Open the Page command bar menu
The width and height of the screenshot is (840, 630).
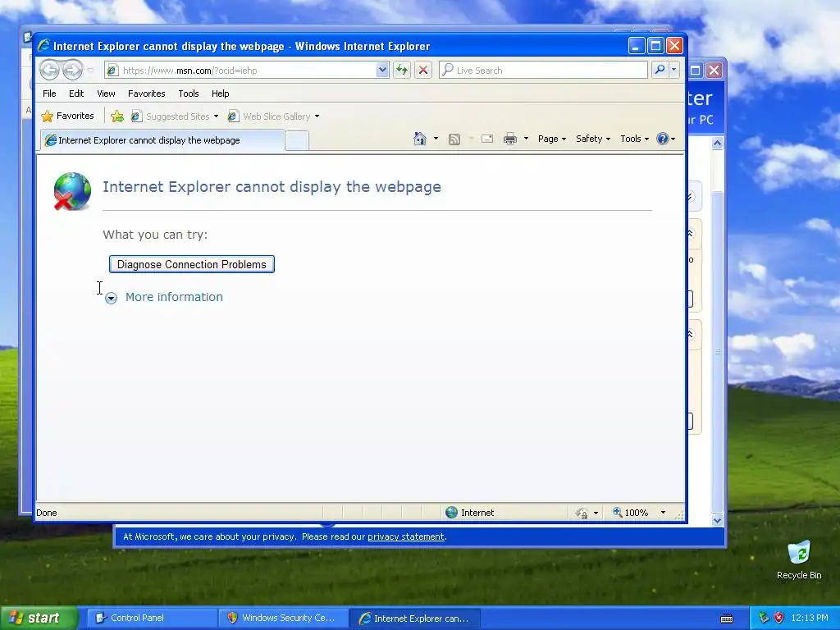pos(552,139)
